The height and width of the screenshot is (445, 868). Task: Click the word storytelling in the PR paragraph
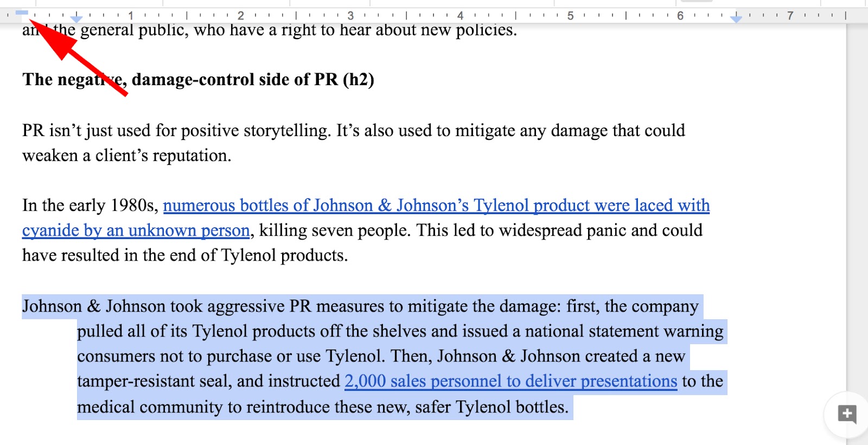pos(287,131)
